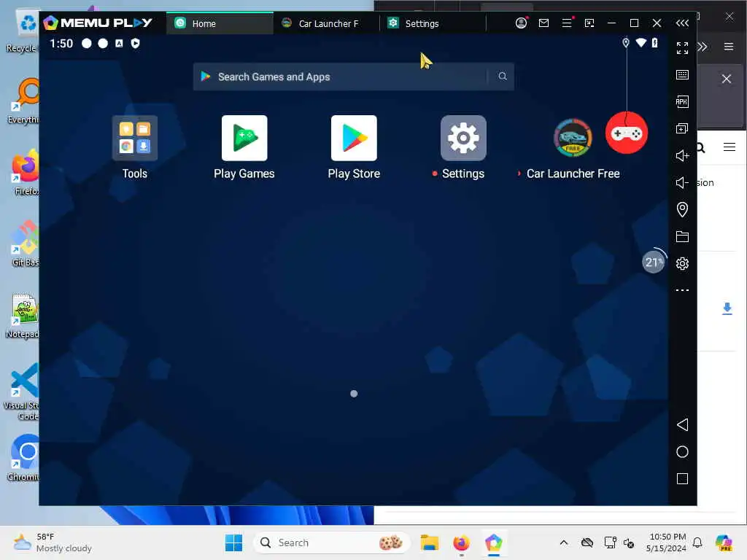Open the Windows Start menu
Screen dimensions: 747x560
(233, 542)
